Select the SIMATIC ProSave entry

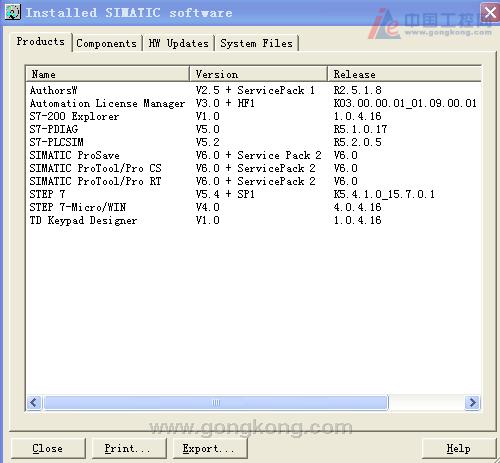pyautogui.click(x=74, y=155)
